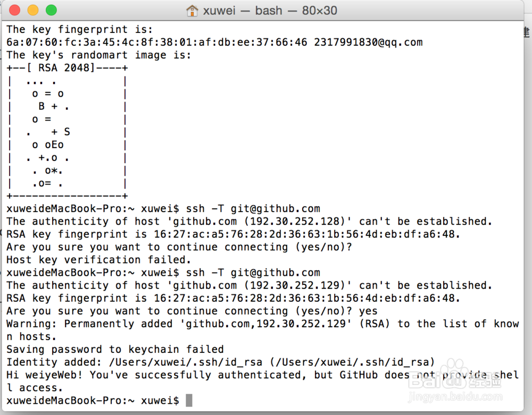532x415 pixels.
Task: Click the key fingerprint starting with 6a:07:60
Action: [x=157, y=43]
